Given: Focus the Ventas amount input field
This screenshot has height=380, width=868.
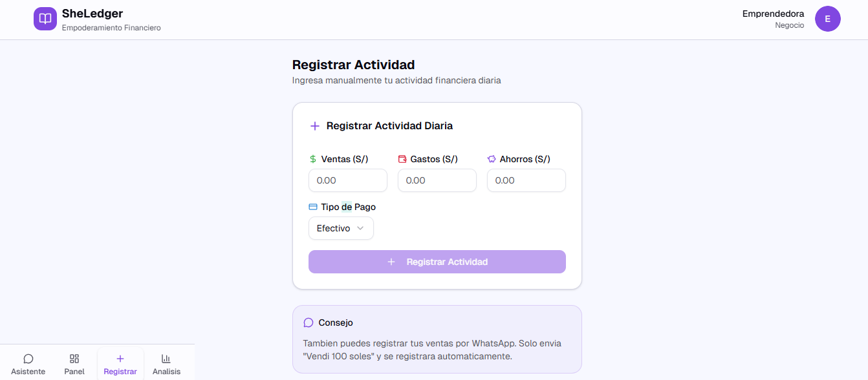Looking at the screenshot, I should pyautogui.click(x=348, y=180).
